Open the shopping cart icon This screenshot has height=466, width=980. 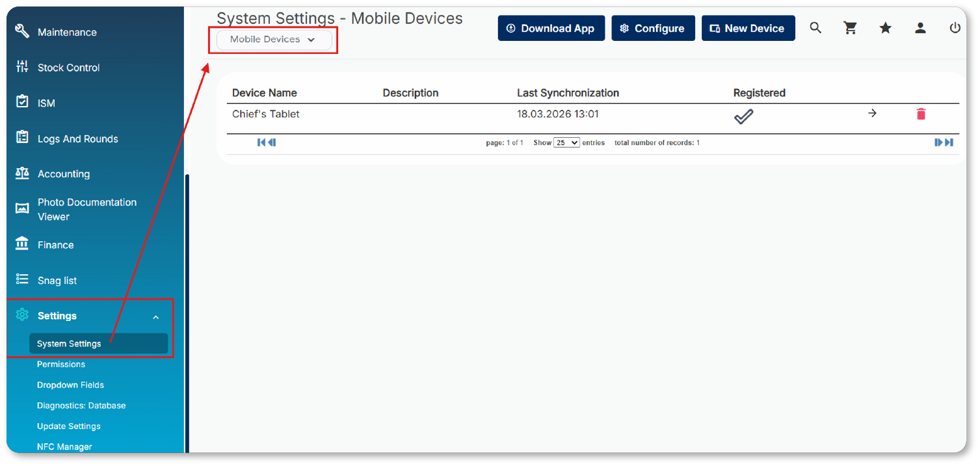(x=850, y=28)
